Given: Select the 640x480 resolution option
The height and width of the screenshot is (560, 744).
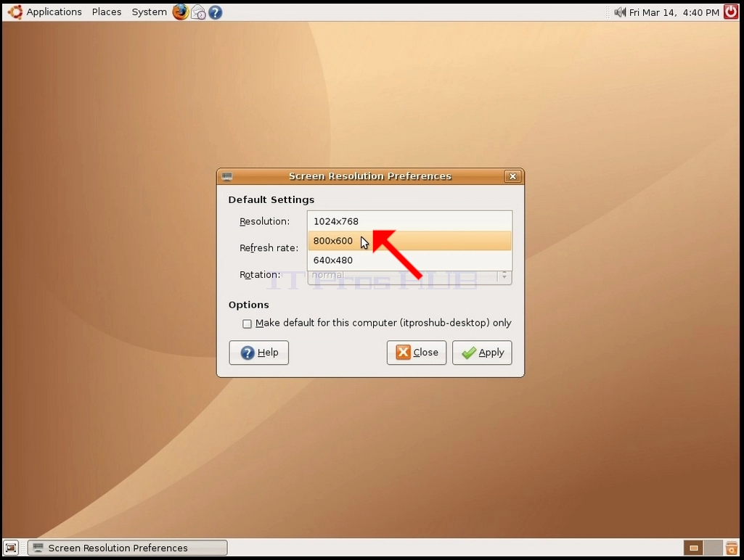Looking at the screenshot, I should (x=410, y=260).
